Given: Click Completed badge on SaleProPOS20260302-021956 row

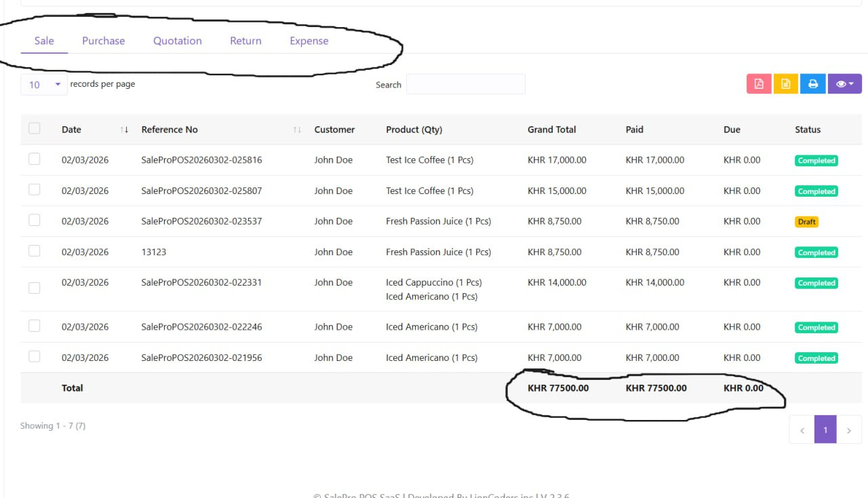Looking at the screenshot, I should pyautogui.click(x=816, y=358).
